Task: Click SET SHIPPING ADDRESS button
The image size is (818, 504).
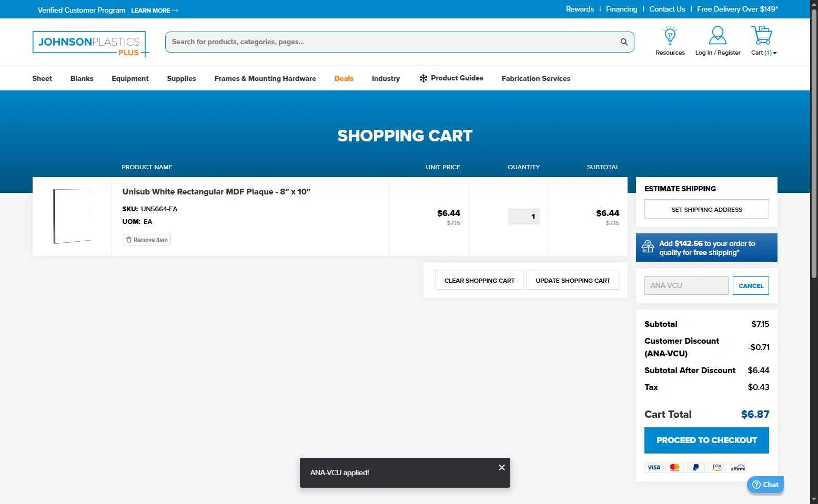Action: [x=706, y=209]
